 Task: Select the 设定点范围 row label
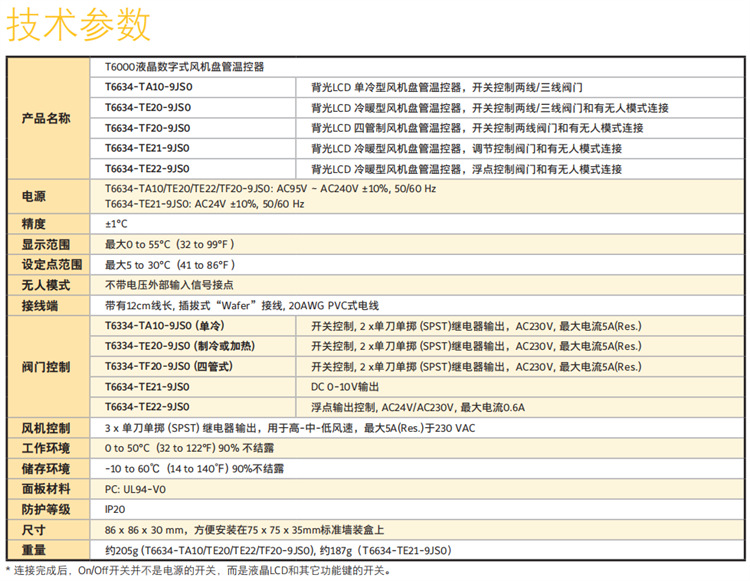52,264
